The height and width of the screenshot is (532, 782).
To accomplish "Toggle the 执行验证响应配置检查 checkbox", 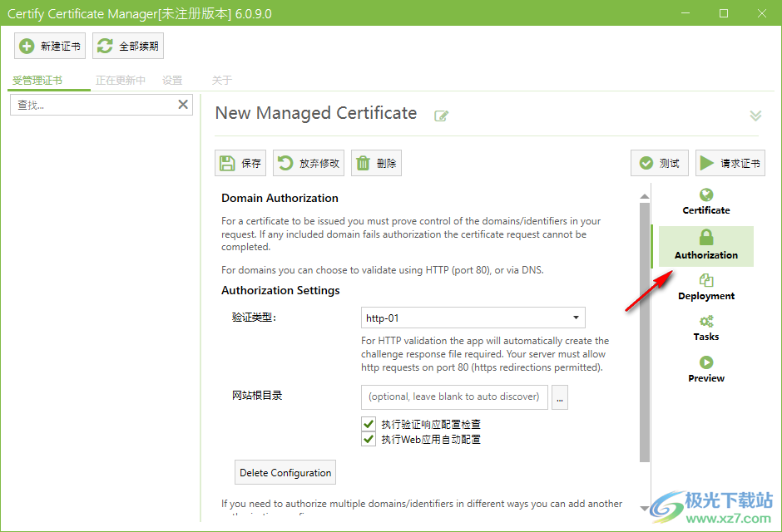I will pos(369,424).
